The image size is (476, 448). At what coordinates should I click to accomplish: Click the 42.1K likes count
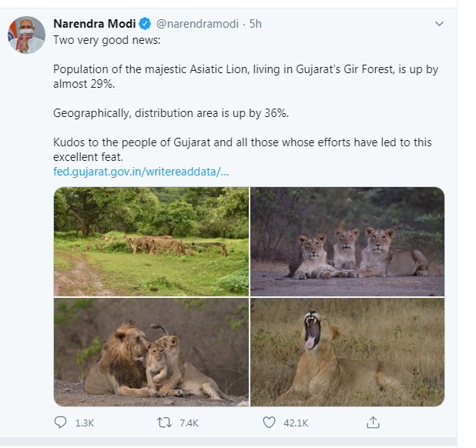tap(296, 423)
